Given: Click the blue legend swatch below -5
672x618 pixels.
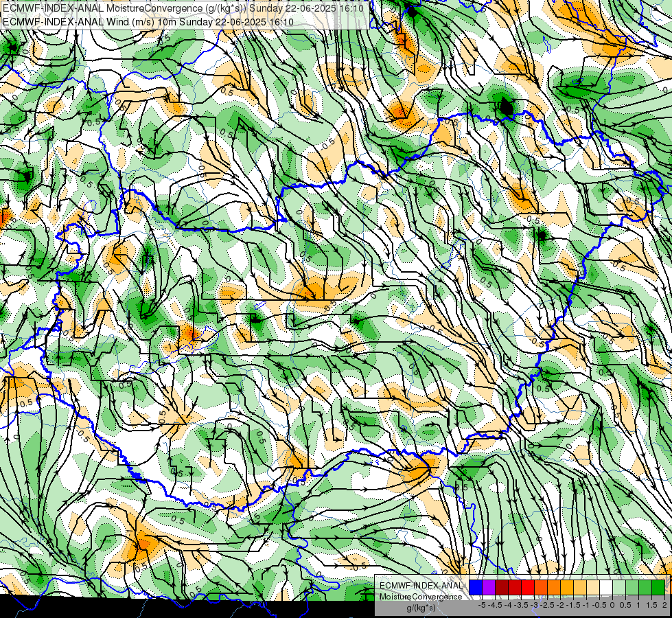Looking at the screenshot, I should click(x=476, y=588).
